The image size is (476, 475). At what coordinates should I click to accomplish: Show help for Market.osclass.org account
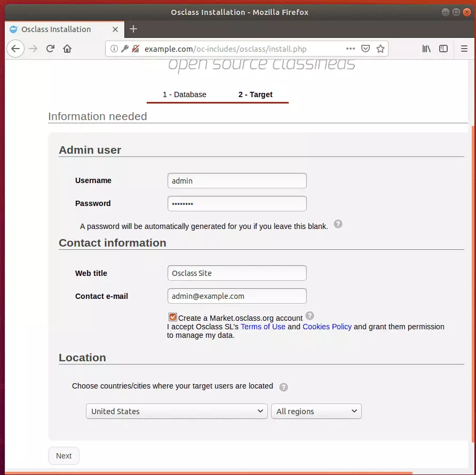[x=310, y=316]
